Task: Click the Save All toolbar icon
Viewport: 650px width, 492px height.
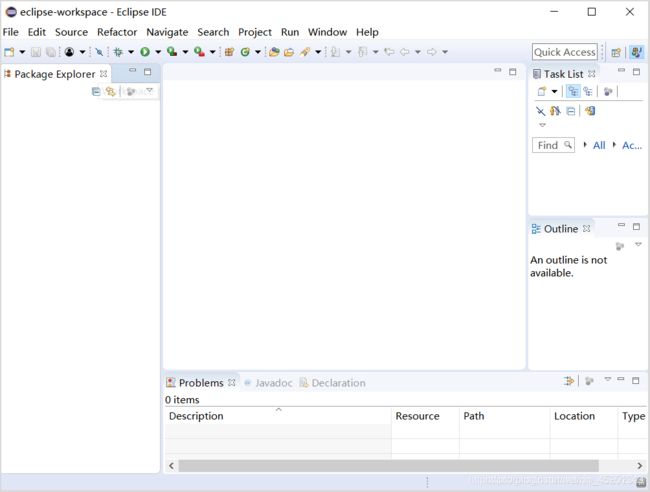Action: (51, 52)
